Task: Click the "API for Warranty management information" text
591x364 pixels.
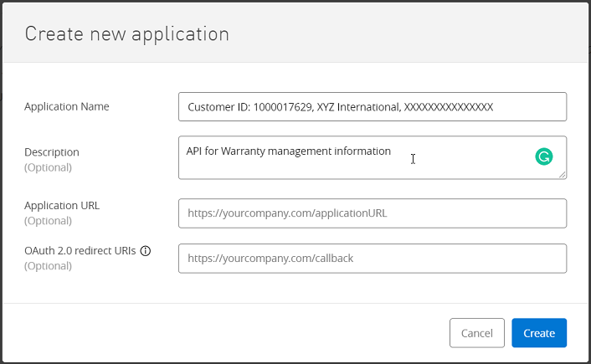Action: click(289, 151)
